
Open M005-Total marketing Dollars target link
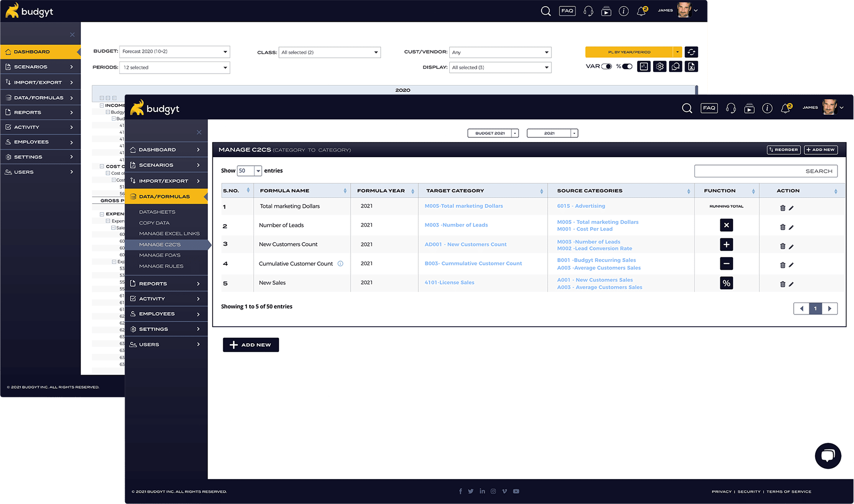(463, 206)
